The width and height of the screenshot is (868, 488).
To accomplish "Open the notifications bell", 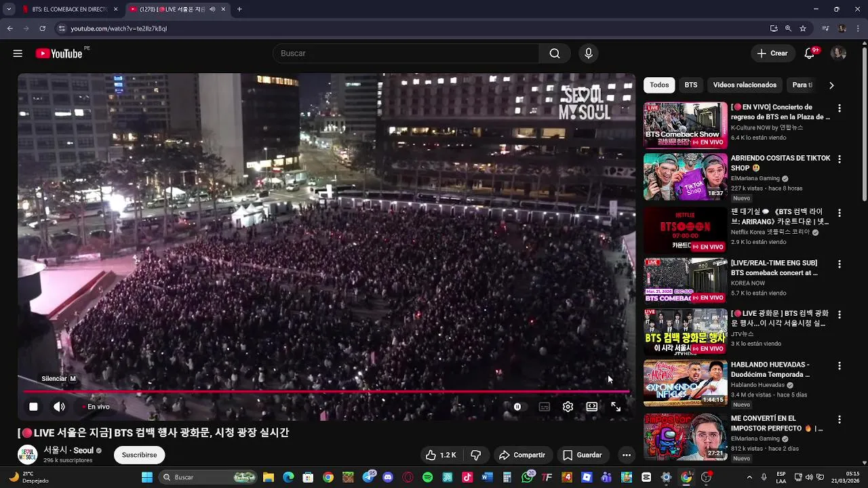I will [x=810, y=54].
